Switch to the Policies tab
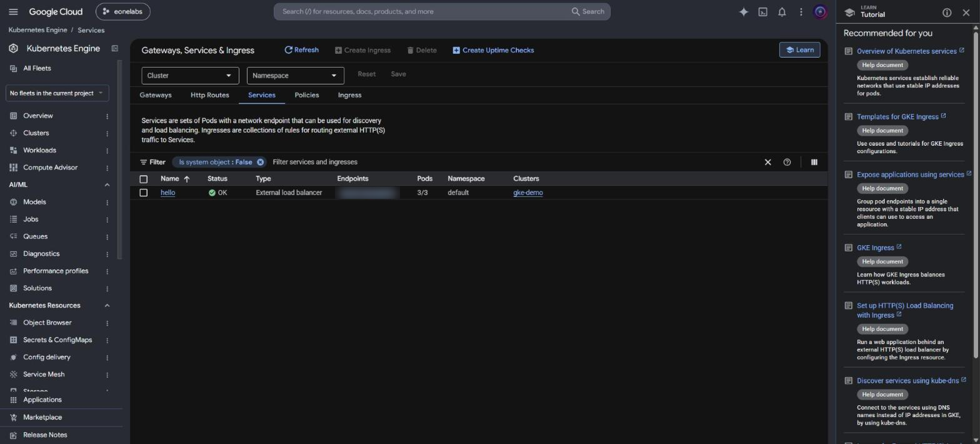Screen dimensions: 980x444 307,95
